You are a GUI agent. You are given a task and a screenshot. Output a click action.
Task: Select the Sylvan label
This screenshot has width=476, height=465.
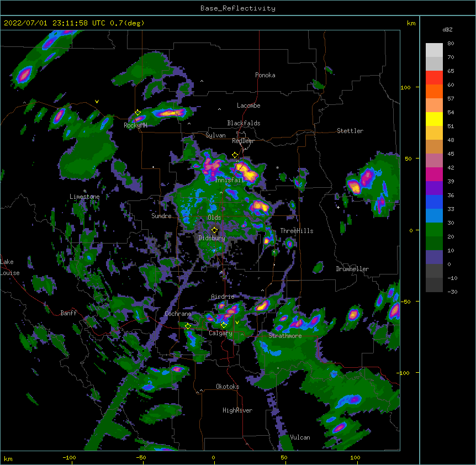[x=215, y=135]
